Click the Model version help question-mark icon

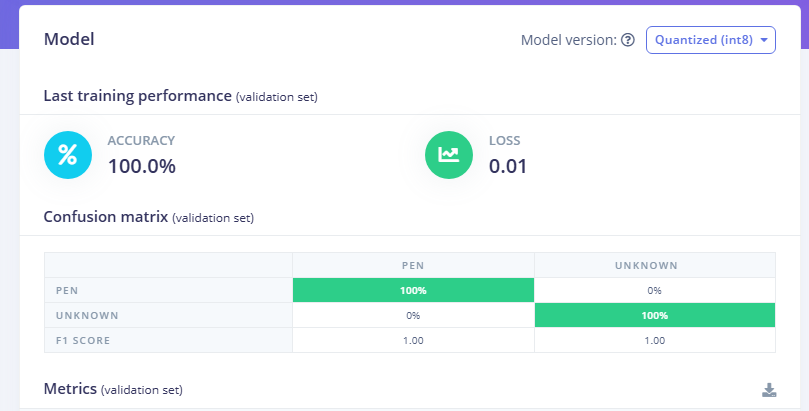(628, 40)
